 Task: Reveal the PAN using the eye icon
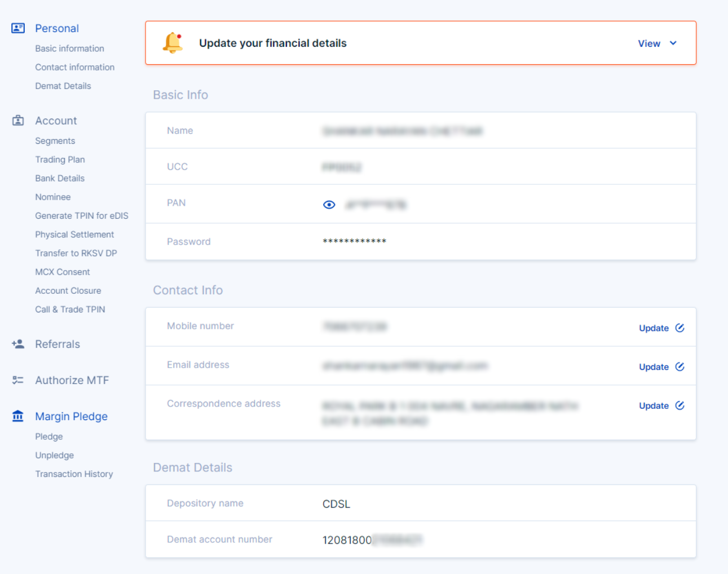click(x=329, y=204)
